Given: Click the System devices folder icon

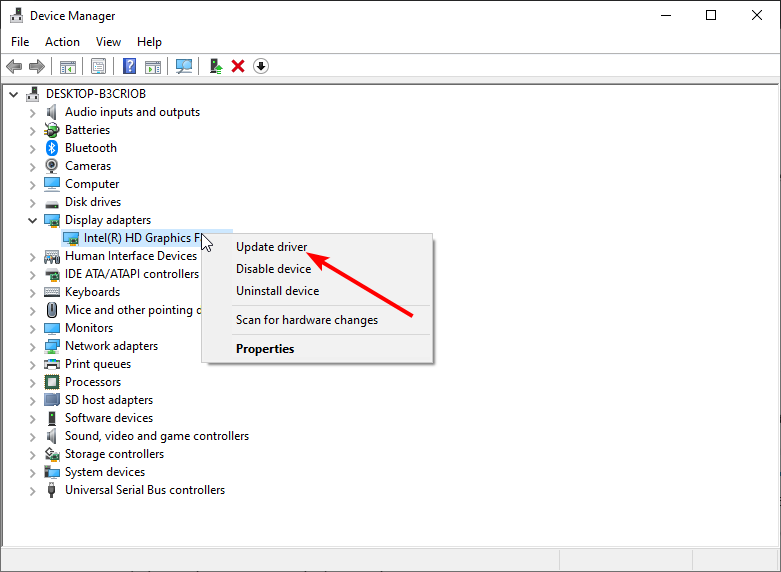Looking at the screenshot, I should tap(52, 472).
